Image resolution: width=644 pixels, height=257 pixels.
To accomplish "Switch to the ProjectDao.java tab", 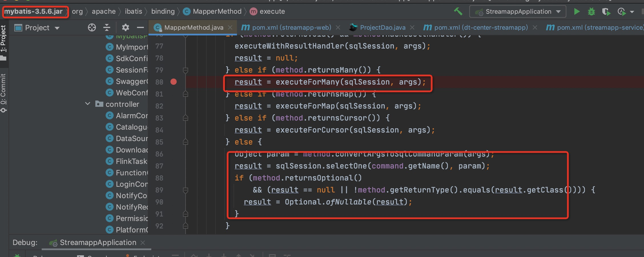I will pos(382,27).
